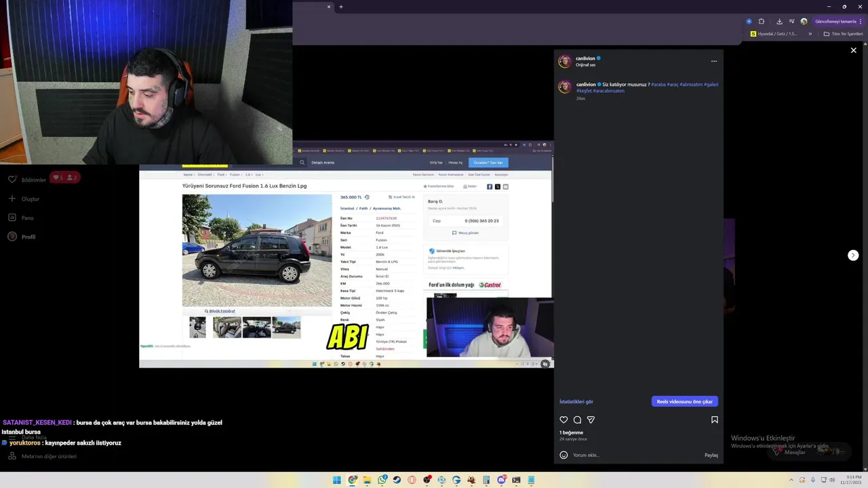868x488 pixels.
Task: Open Hyundai / Getz bookmark
Action: (x=773, y=34)
